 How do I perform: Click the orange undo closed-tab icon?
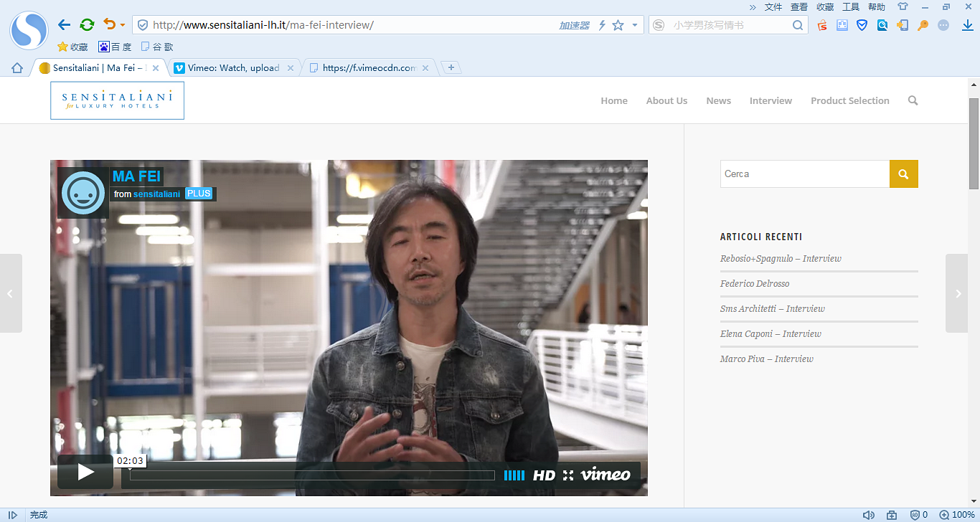(109, 24)
